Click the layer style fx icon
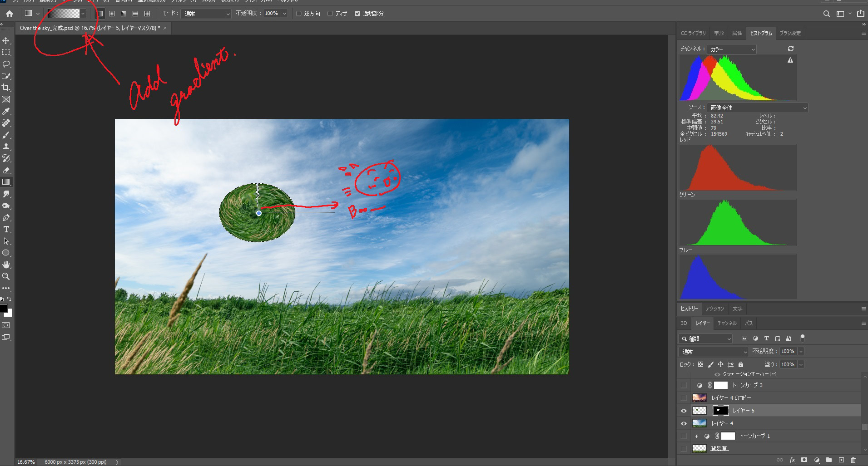Image resolution: width=868 pixels, height=466 pixels. pyautogui.click(x=793, y=460)
